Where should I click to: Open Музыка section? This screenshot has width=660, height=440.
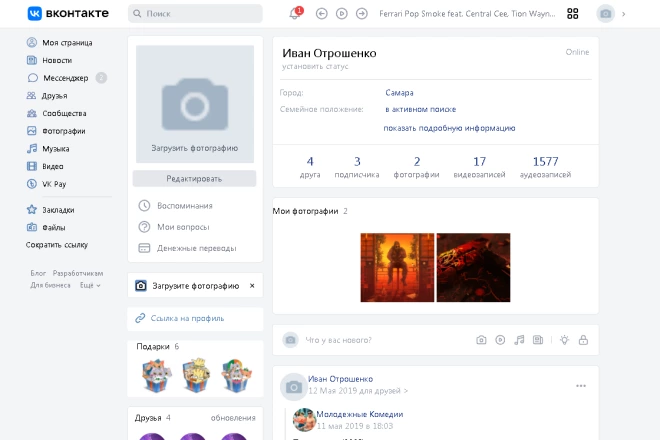[x=48, y=149]
